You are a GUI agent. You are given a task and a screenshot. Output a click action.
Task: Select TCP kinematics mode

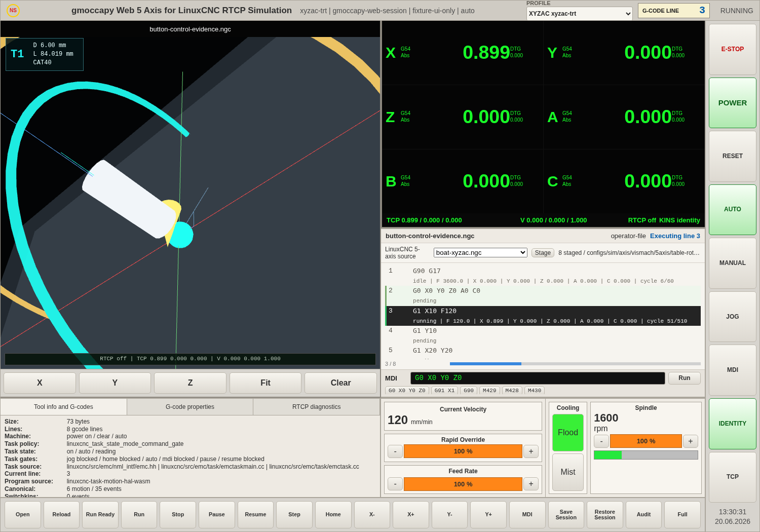(x=733, y=477)
